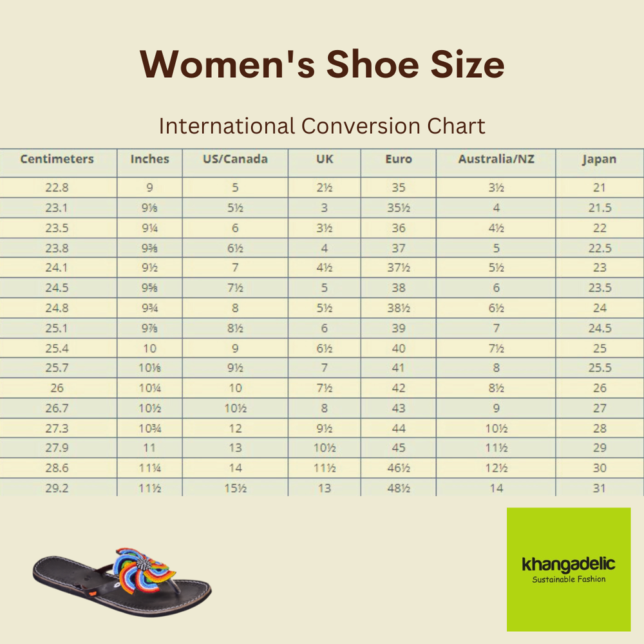Select the Inches column header
This screenshot has height=644, width=644.
(x=149, y=159)
